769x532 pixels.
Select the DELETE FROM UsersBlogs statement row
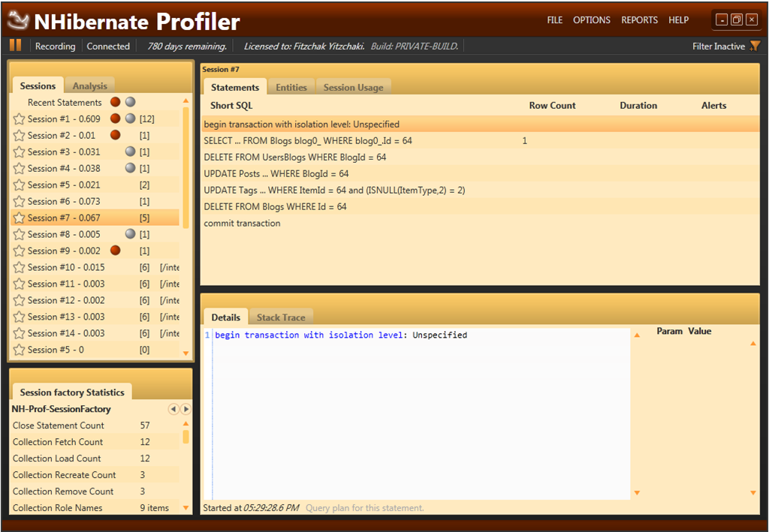coord(481,158)
